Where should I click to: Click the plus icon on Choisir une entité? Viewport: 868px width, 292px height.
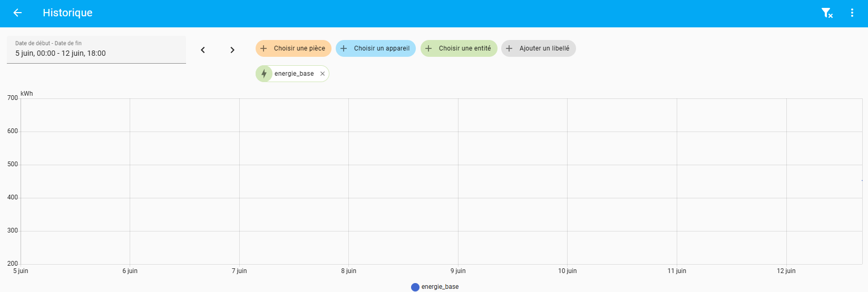428,48
